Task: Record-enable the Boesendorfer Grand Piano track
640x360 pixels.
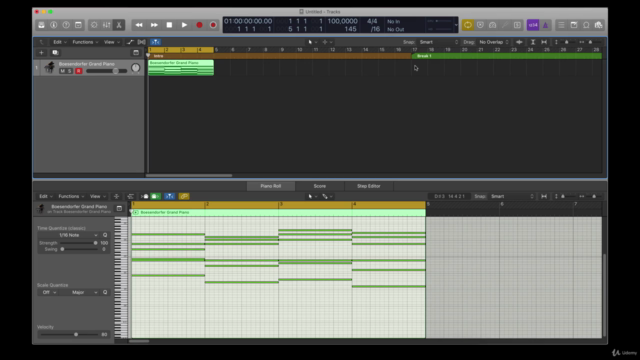Action: (79, 71)
